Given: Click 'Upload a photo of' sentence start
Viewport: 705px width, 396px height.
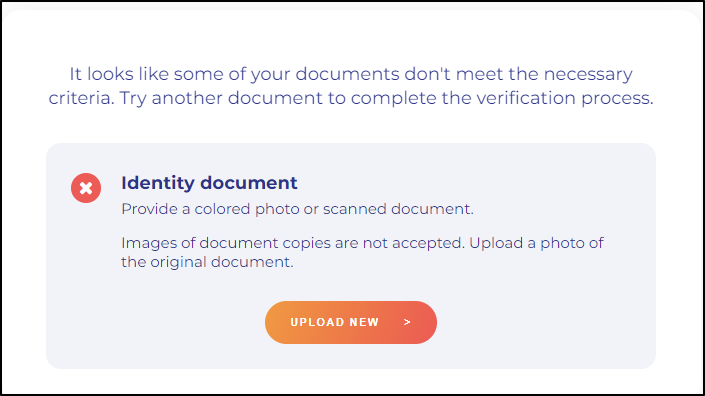Looking at the screenshot, I should point(536,243).
